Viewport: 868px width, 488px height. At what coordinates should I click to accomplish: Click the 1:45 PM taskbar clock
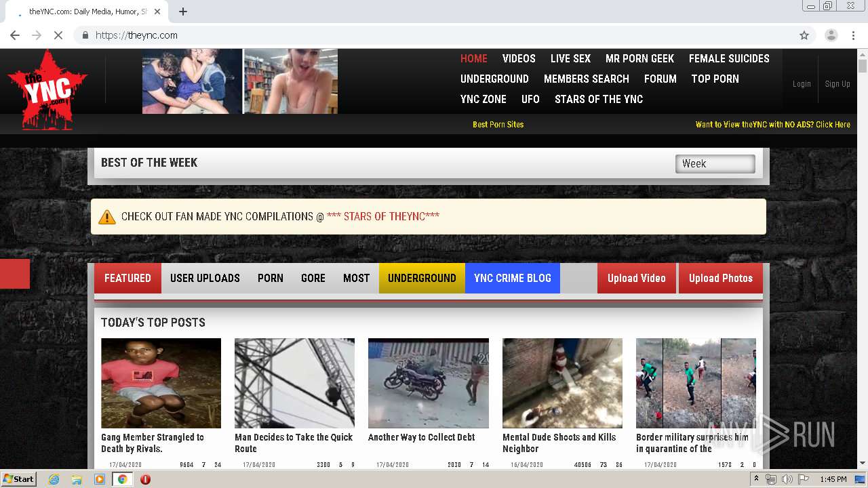tap(833, 479)
